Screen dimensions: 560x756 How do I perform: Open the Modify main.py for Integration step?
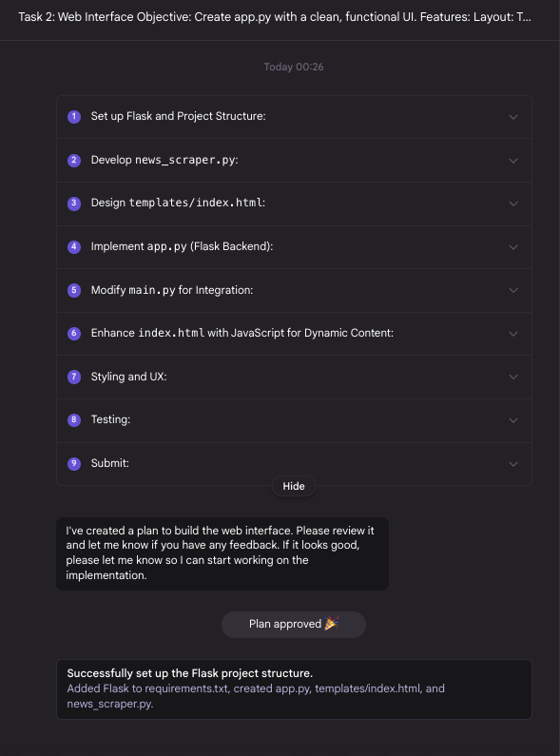[294, 290]
